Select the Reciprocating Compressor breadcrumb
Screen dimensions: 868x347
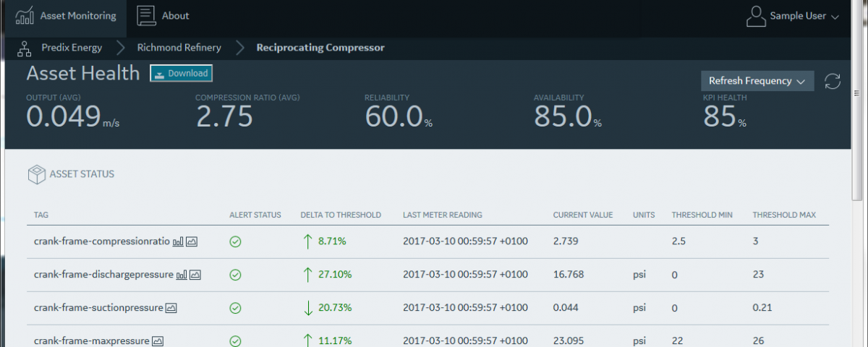pyautogui.click(x=320, y=48)
